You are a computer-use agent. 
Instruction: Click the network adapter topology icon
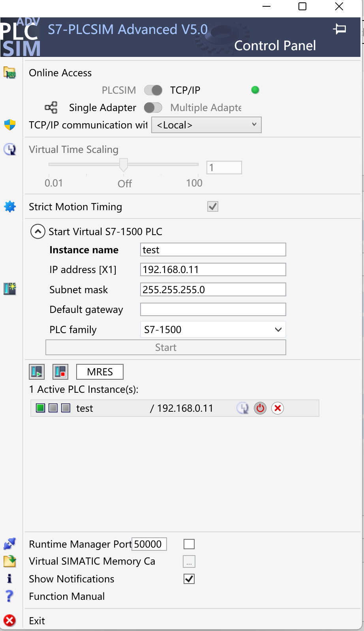51,107
